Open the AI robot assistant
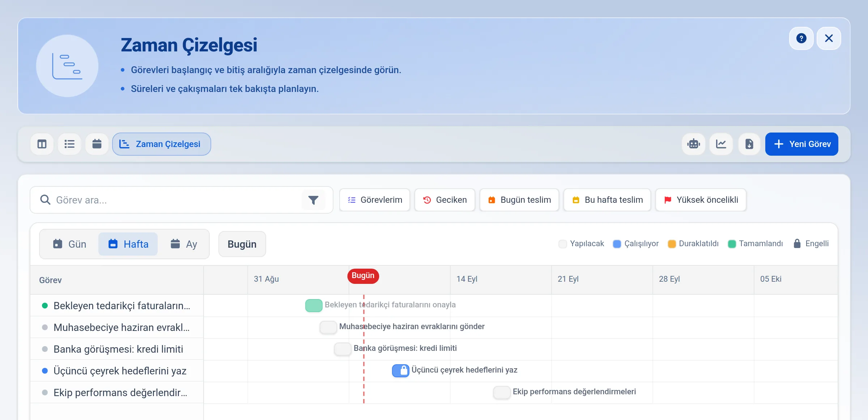Screen dimensions: 868x420 (x=694, y=144)
